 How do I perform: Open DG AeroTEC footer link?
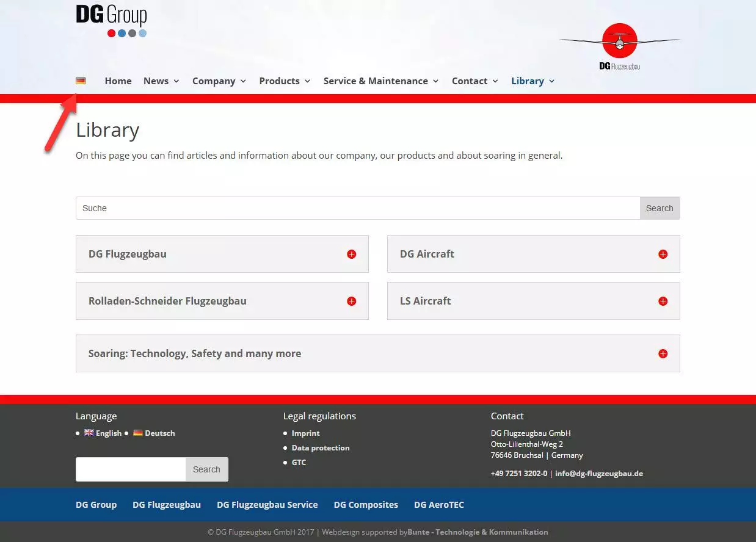439,505
